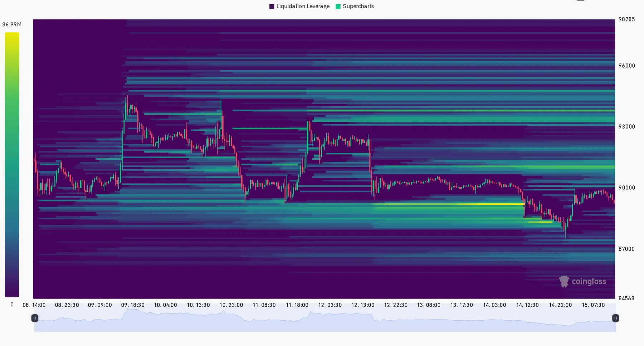Select the 15, 07:30 time axis label

pos(594,305)
